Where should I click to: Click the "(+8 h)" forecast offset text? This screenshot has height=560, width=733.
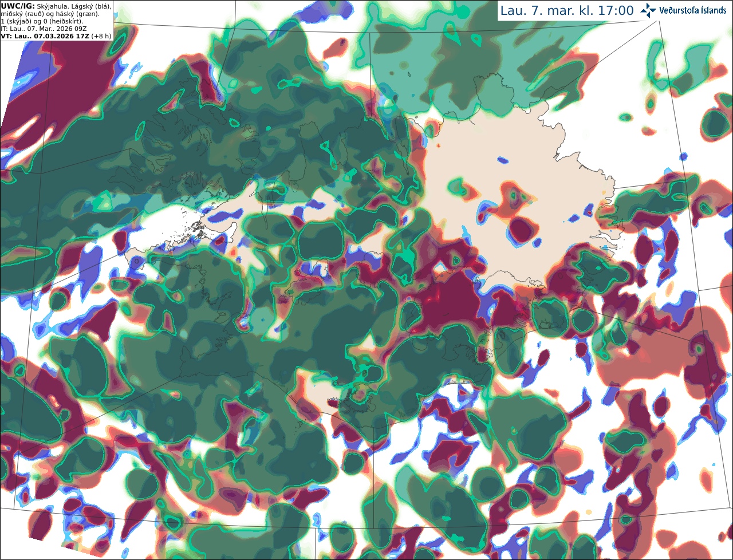[x=101, y=36]
